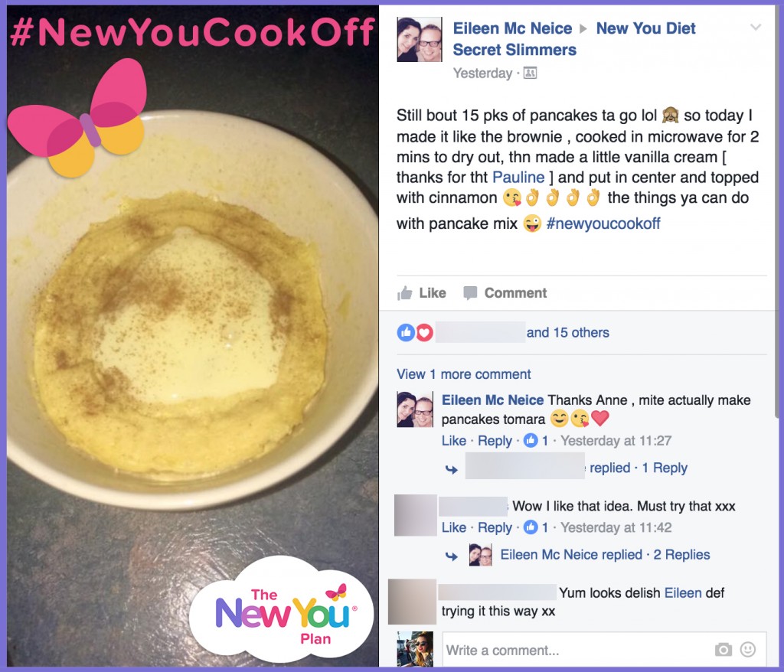The image size is (784, 672).
Task: Open the emoji smiley picker icon
Action: coord(747,650)
